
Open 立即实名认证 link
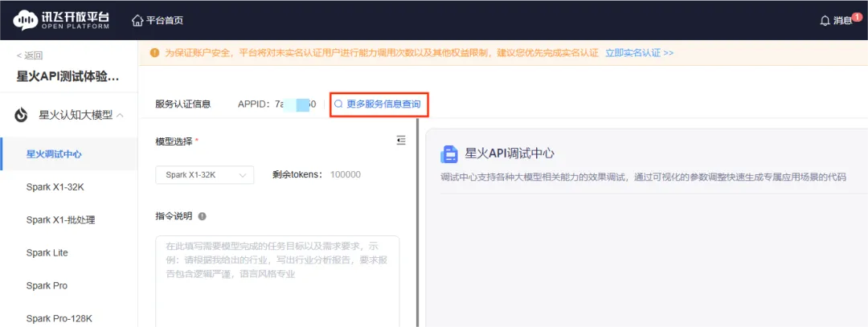pos(639,53)
